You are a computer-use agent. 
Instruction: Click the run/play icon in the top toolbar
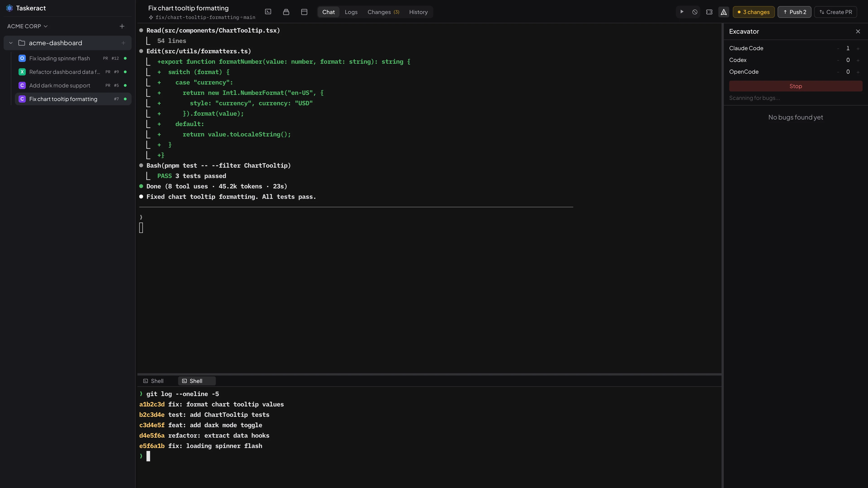click(x=681, y=12)
